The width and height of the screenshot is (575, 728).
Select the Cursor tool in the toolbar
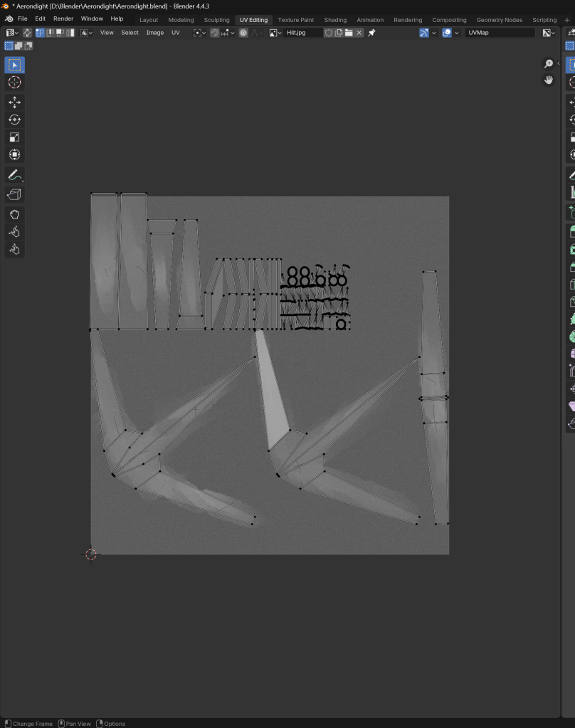click(x=14, y=83)
